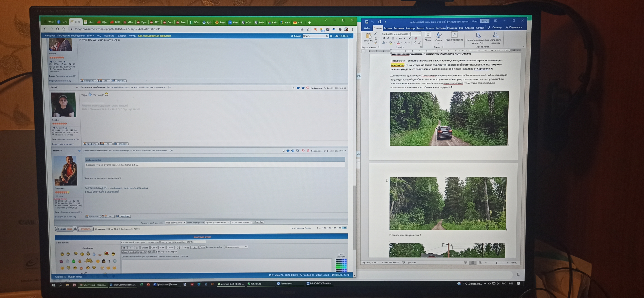Viewport: 644px width, 298px height.
Task: Expand the 'Все сообщения' filter dropdown
Action: click(175, 222)
